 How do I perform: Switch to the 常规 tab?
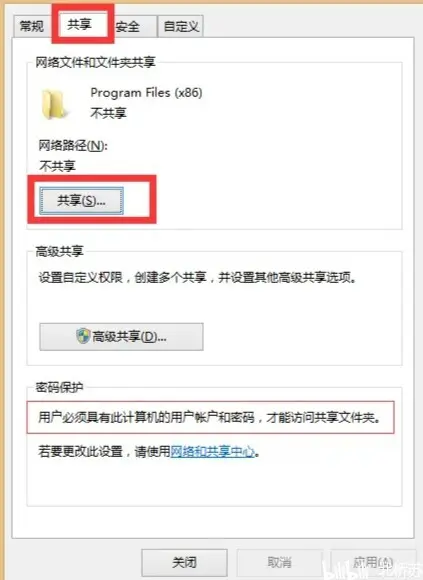pos(32,26)
